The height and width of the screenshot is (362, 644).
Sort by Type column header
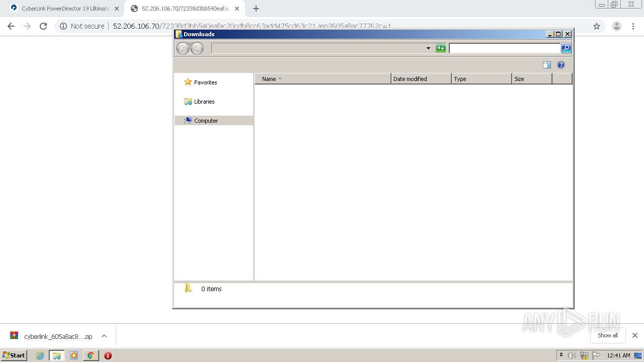pos(481,79)
